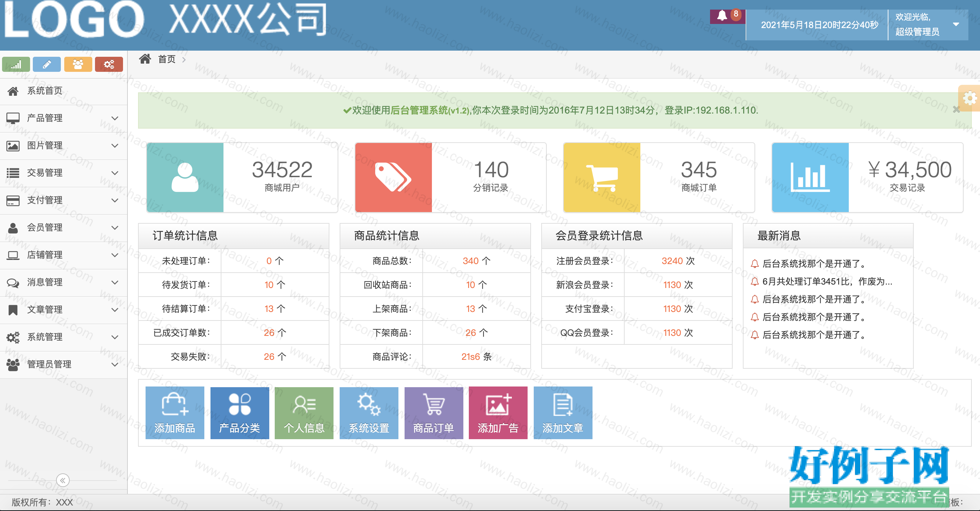Open the admin user dropdown arrow
Screen dimensions: 980x511
click(x=956, y=24)
